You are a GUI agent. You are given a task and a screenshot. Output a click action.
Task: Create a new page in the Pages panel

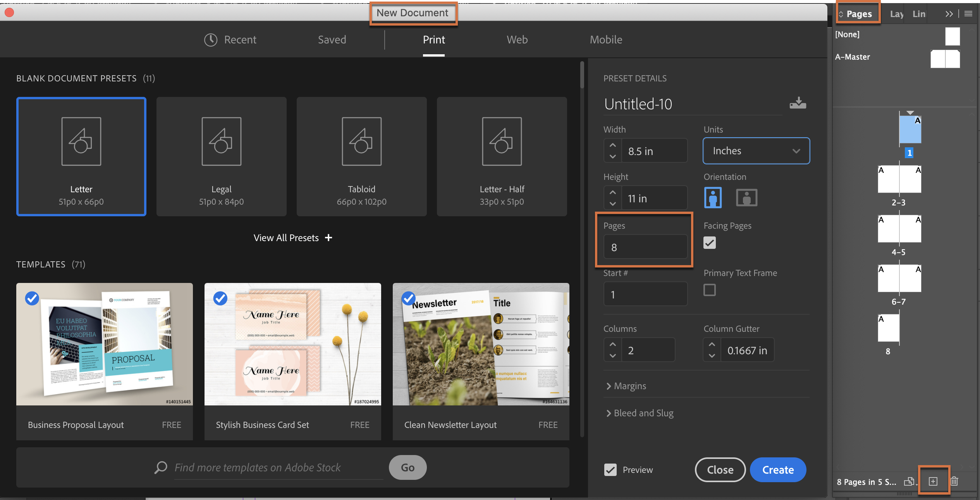(934, 481)
